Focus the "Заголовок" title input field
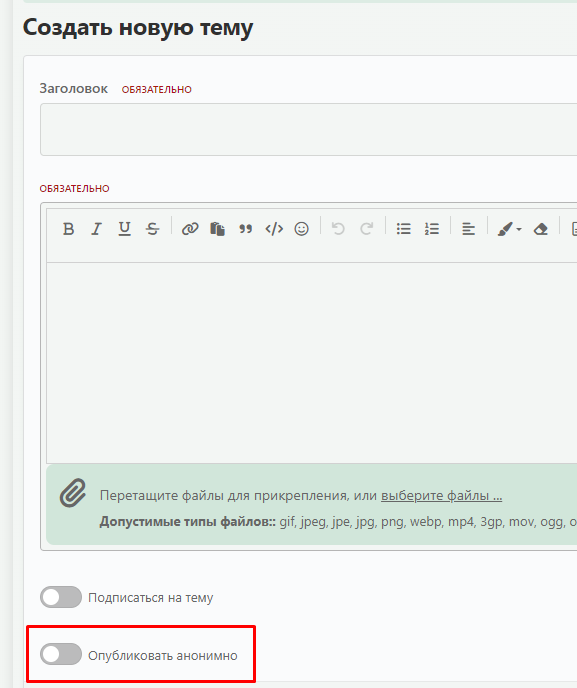This screenshot has width=577, height=688. tap(308, 129)
